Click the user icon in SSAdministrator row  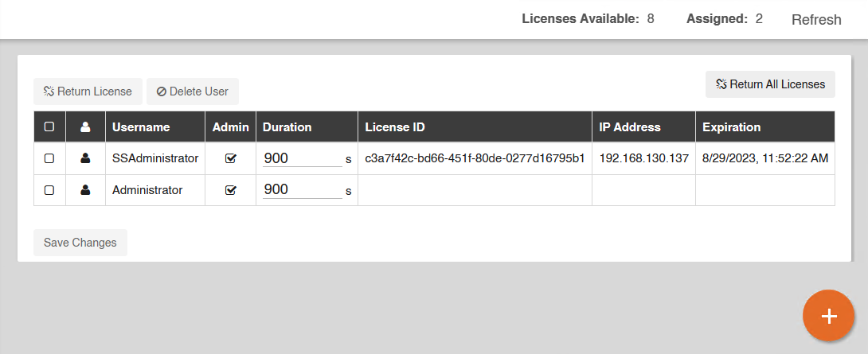(x=85, y=158)
